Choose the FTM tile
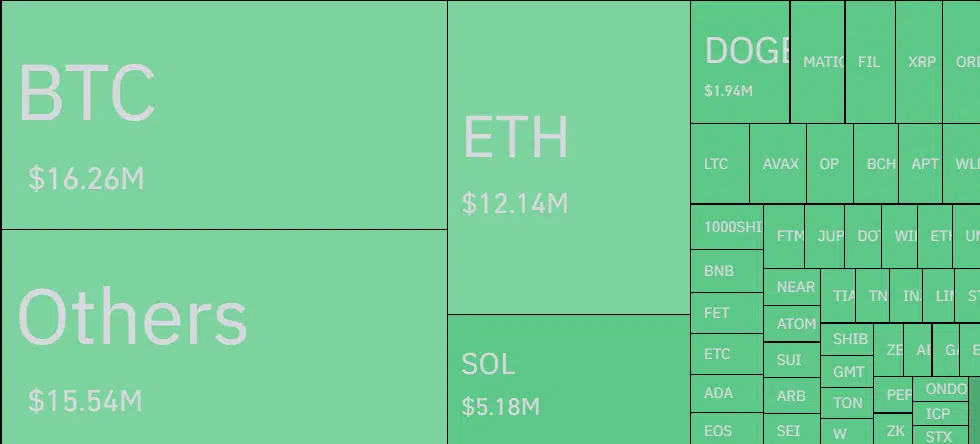The image size is (980, 444). tap(788, 237)
